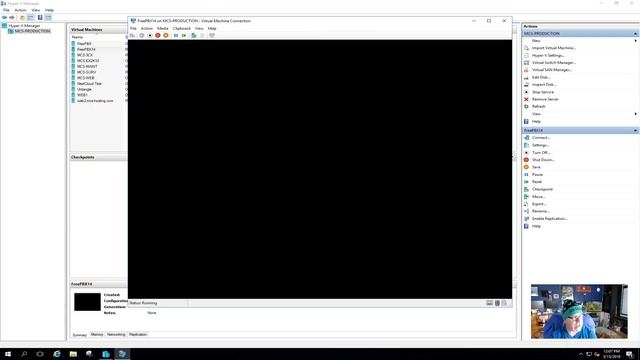
Task: Click Show/Hide Action Pane toolbar icon
Action: click(x=48, y=18)
